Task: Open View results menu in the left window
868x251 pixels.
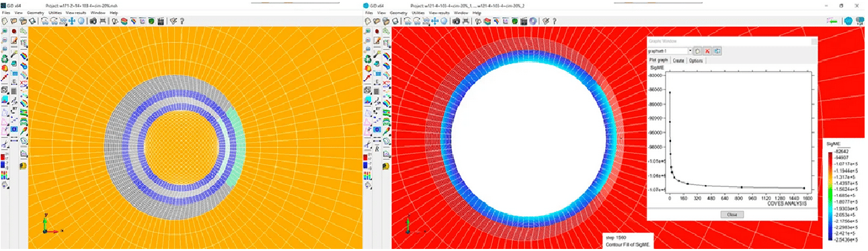Action: click(75, 13)
